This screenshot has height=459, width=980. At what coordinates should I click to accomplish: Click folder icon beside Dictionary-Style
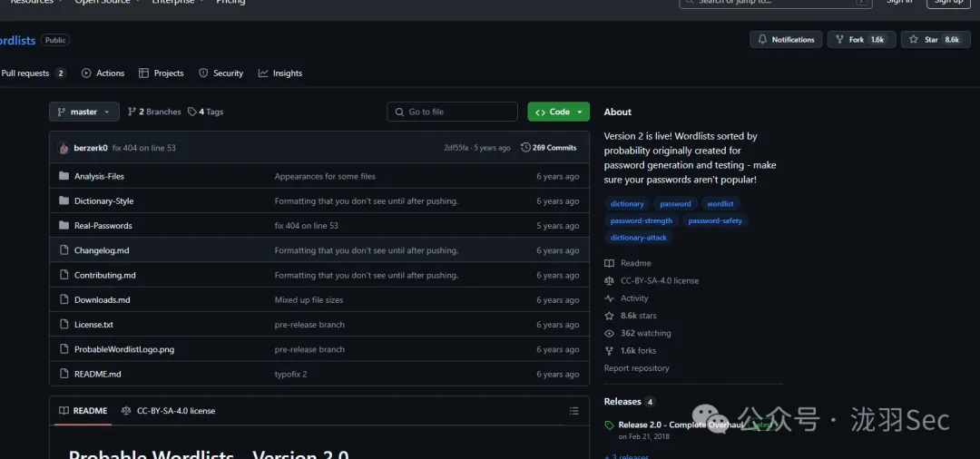64,200
